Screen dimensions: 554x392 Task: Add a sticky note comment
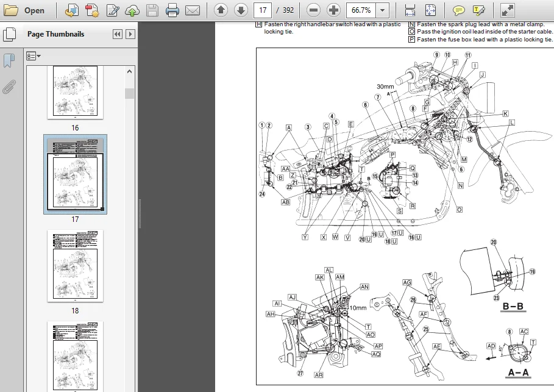pyautogui.click(x=458, y=10)
